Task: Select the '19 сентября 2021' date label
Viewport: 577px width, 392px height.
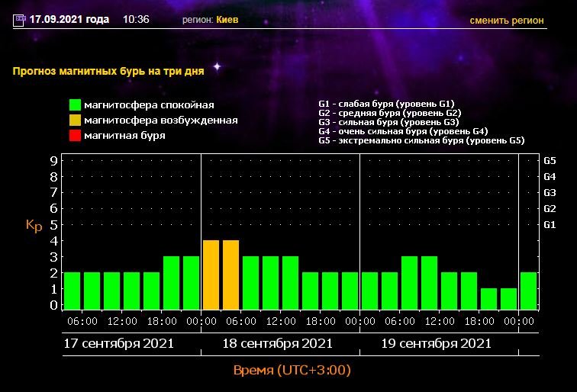Action: [436, 343]
